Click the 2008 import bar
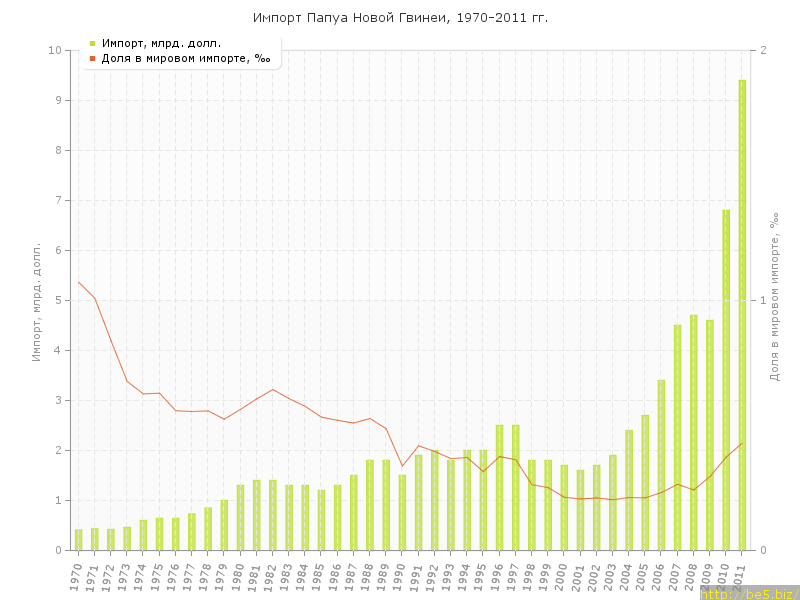Viewport: 800px width, 600px height. [693, 432]
